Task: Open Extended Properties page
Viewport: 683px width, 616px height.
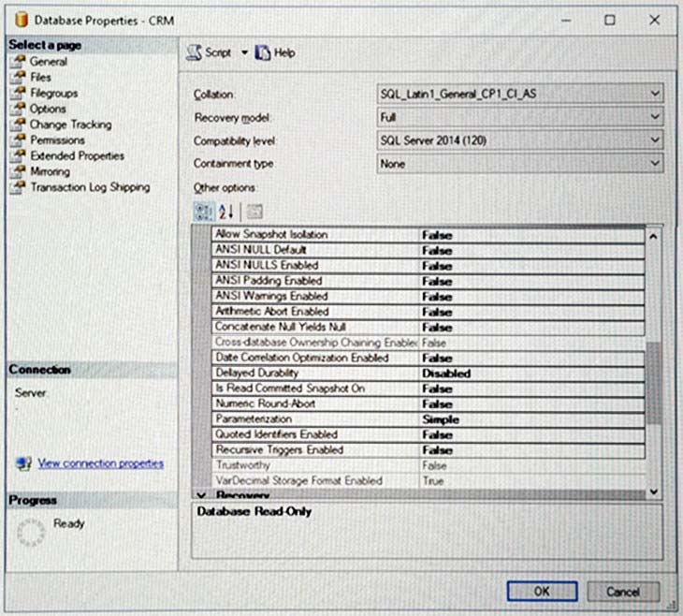Action: [x=77, y=155]
